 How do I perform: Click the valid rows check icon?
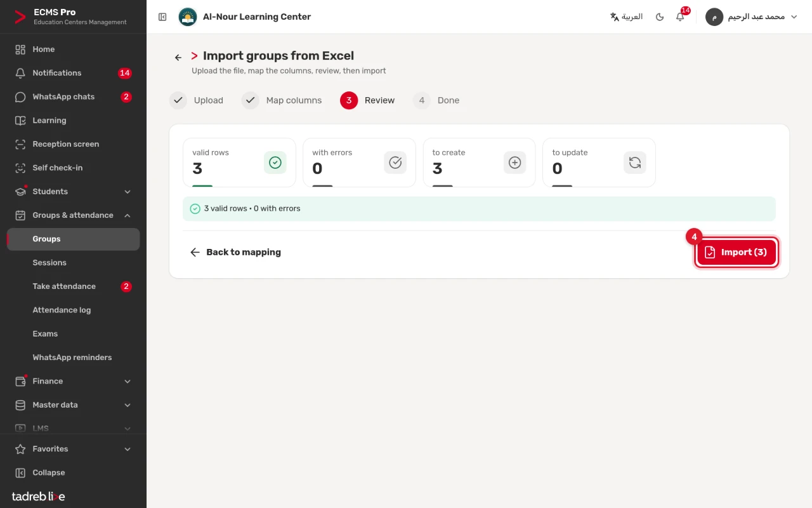pyautogui.click(x=275, y=163)
